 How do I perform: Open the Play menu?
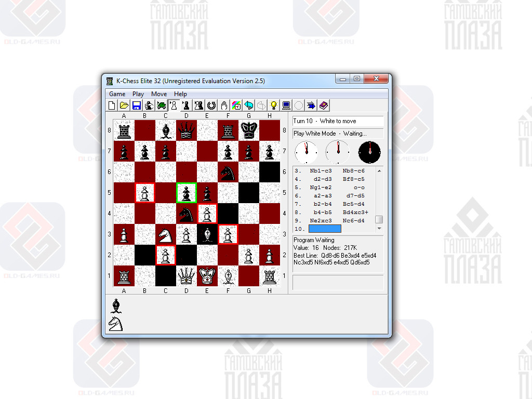138,94
